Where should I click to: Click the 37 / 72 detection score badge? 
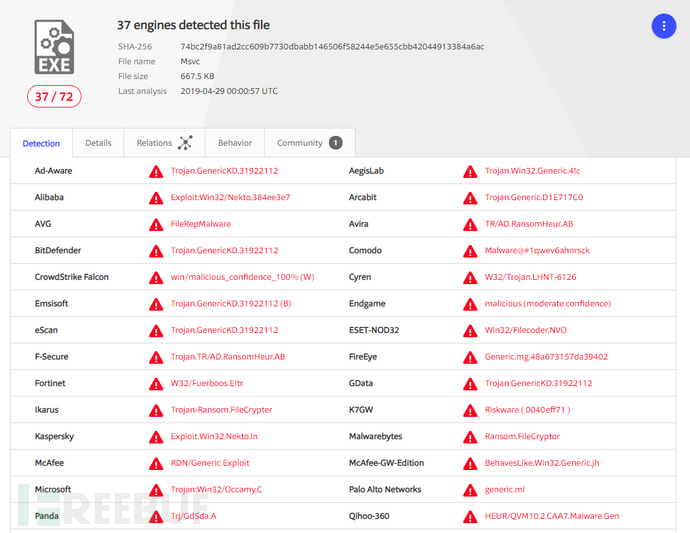point(54,96)
